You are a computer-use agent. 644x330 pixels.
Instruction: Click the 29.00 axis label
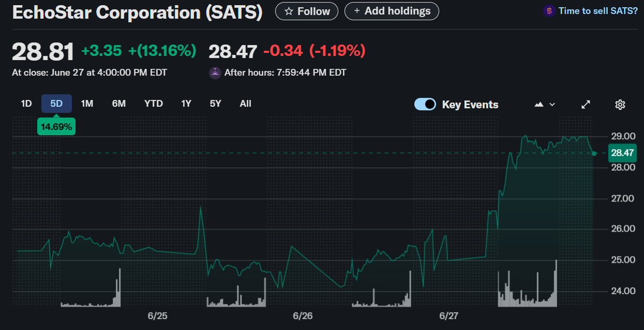pos(623,136)
